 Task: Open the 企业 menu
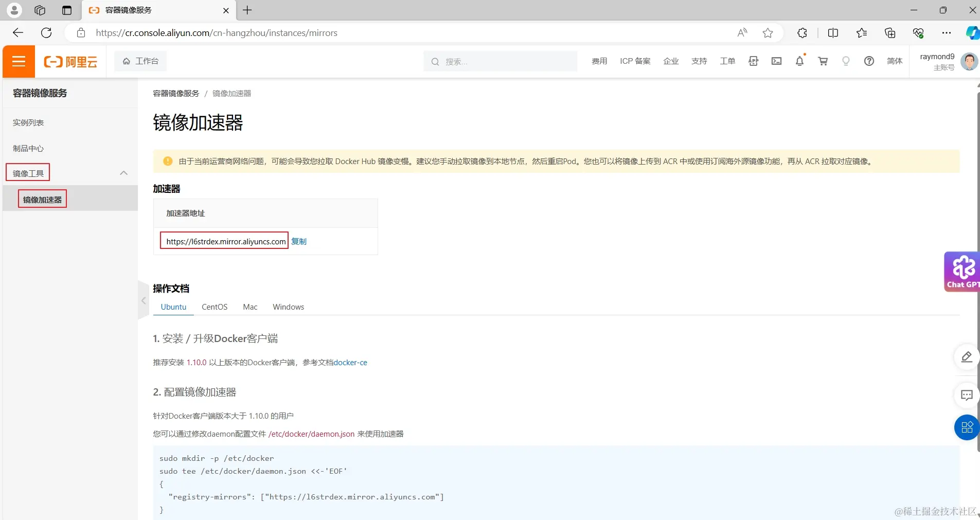pos(671,61)
